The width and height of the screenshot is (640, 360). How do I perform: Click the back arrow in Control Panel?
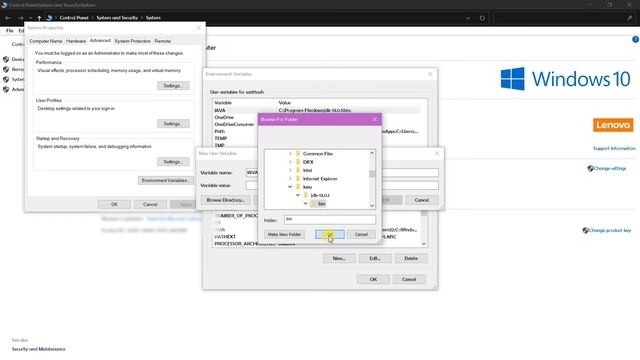point(8,18)
